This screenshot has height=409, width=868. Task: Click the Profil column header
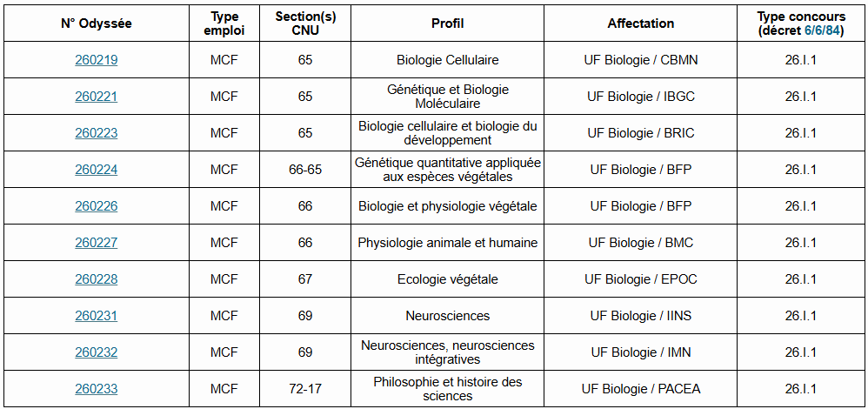(447, 23)
